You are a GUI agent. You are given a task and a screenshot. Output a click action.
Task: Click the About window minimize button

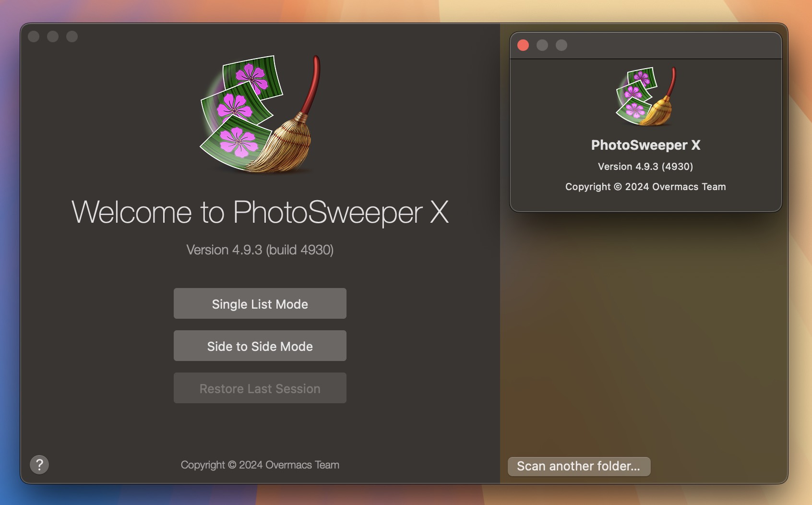coord(542,45)
